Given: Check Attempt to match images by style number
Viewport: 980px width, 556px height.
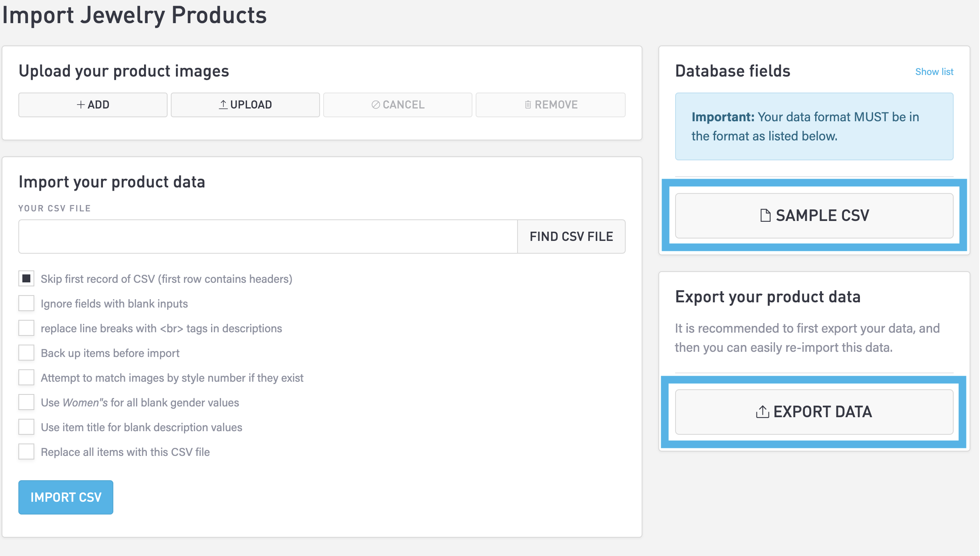Looking at the screenshot, I should pyautogui.click(x=26, y=377).
